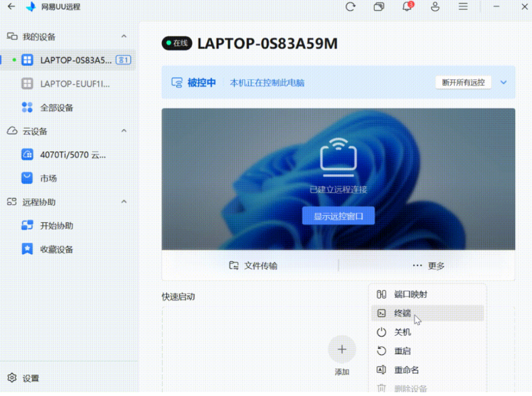Open 文件传输
532x396 pixels.
click(x=253, y=266)
